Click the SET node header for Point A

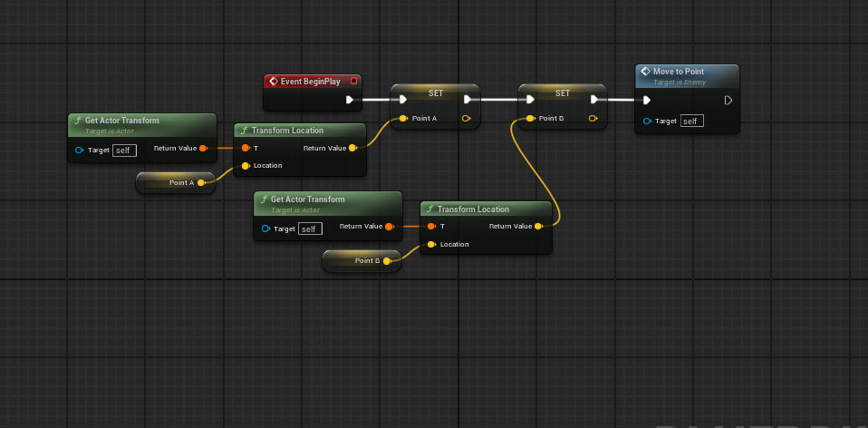[x=435, y=92]
